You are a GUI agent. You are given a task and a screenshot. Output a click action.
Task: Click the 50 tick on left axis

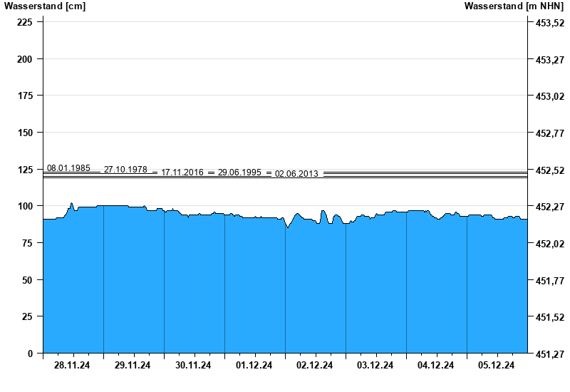click(28, 280)
